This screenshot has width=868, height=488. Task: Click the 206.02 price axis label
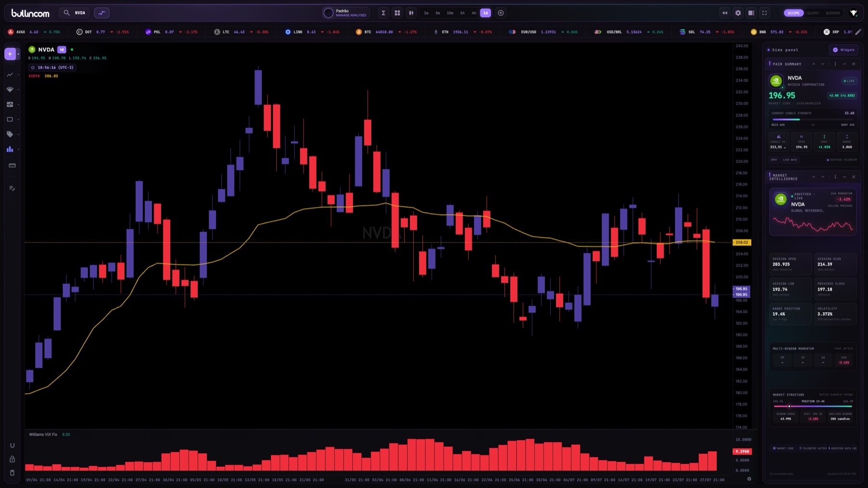click(742, 243)
